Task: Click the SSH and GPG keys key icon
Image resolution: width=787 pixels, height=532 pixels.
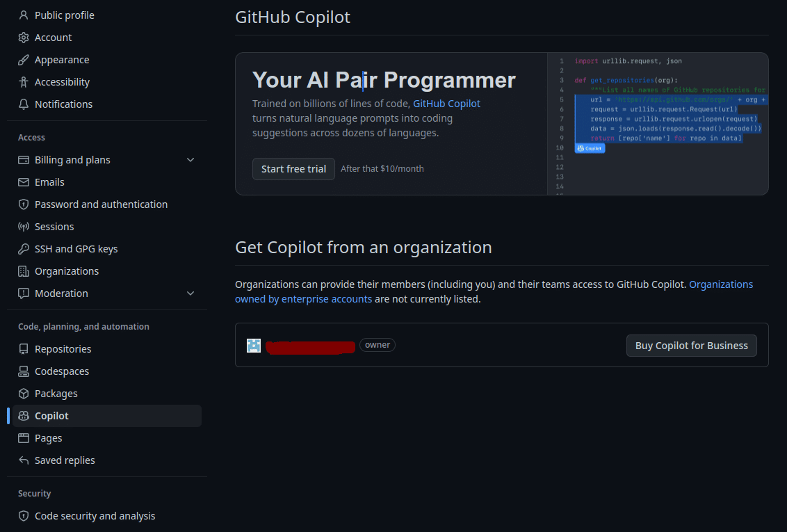Action: pyautogui.click(x=24, y=249)
